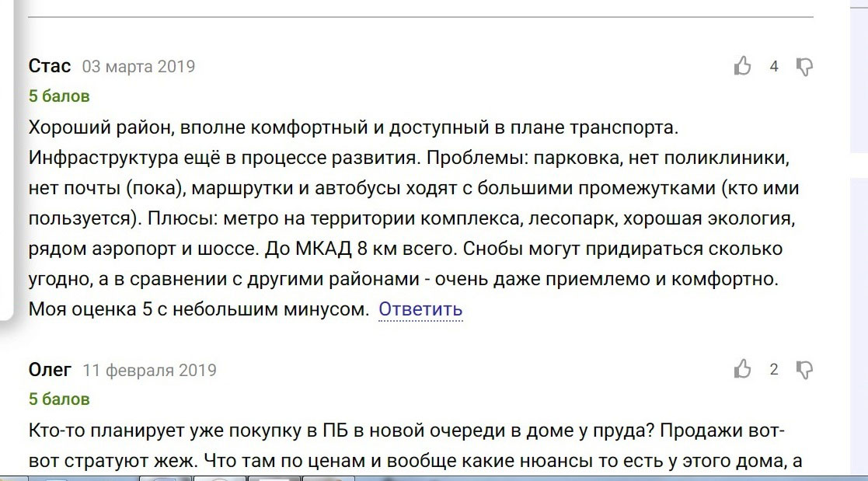Give thumbs up to Олег's comment
868x481 pixels.
pos(742,368)
